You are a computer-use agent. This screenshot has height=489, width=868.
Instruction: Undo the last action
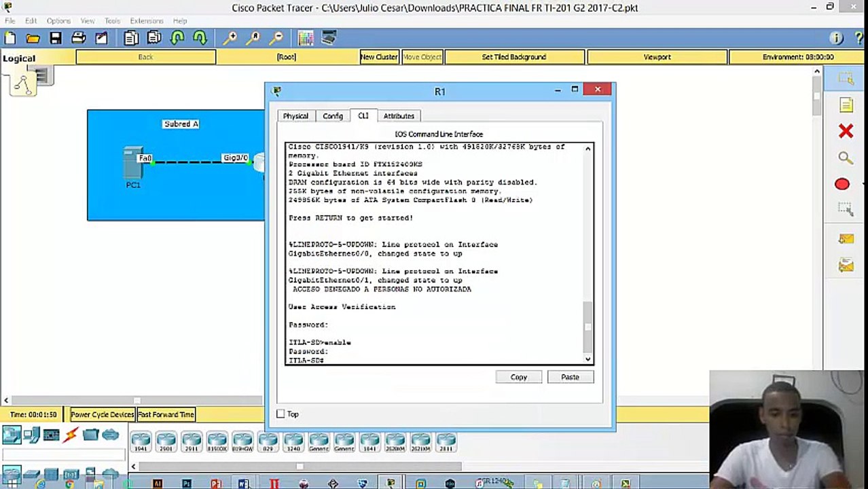[x=177, y=38]
